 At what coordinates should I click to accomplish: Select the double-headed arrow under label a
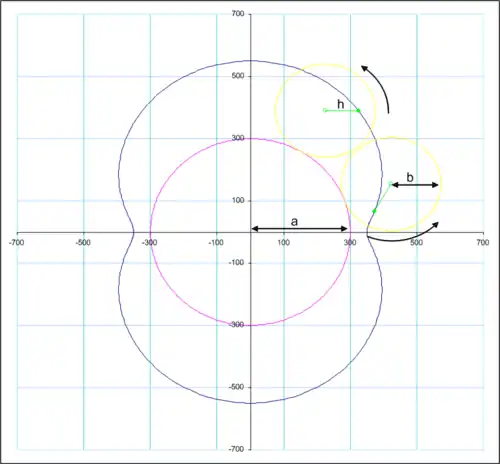pyautogui.click(x=299, y=229)
